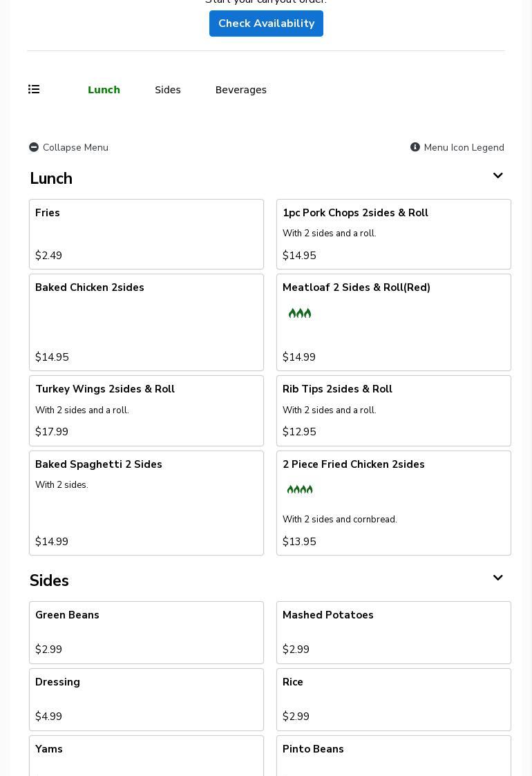Jump to the Sides menu tab
The image size is (532, 776).
click(x=168, y=90)
